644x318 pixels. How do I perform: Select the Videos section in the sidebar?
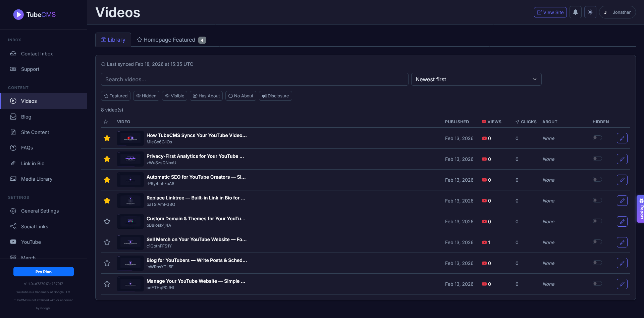pos(29,101)
